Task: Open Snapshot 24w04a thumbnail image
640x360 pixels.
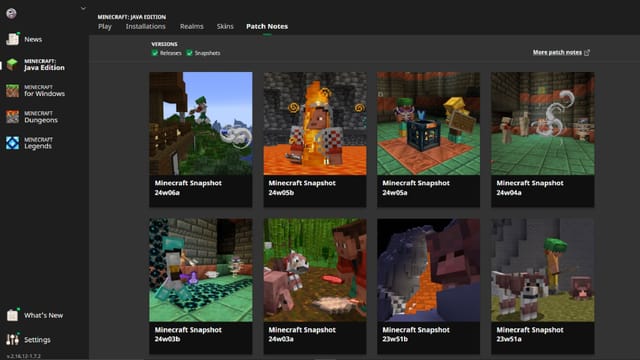Action: 542,124
